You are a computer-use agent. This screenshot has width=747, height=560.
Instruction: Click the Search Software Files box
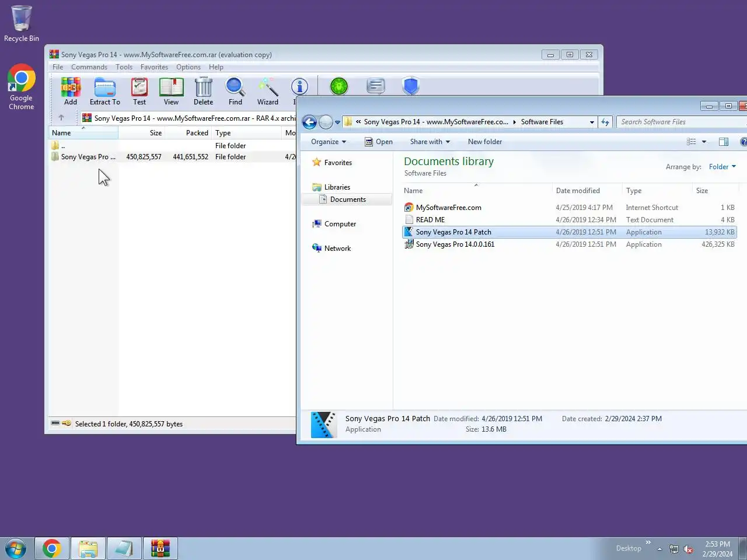pyautogui.click(x=681, y=122)
